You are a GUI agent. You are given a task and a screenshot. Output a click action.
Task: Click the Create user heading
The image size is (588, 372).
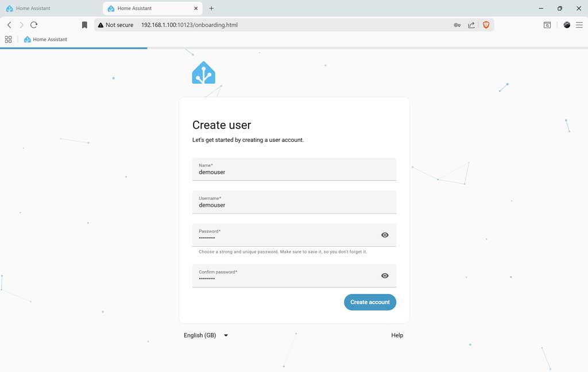point(222,125)
